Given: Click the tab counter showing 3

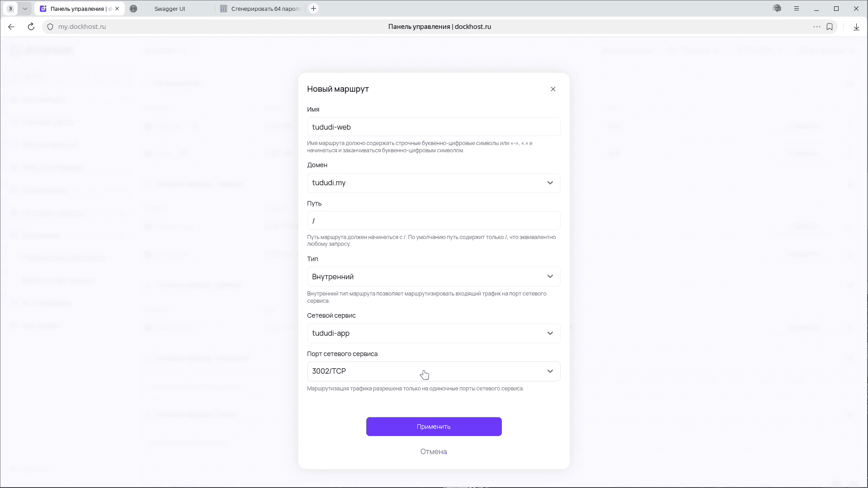Looking at the screenshot, I should click(x=10, y=9).
